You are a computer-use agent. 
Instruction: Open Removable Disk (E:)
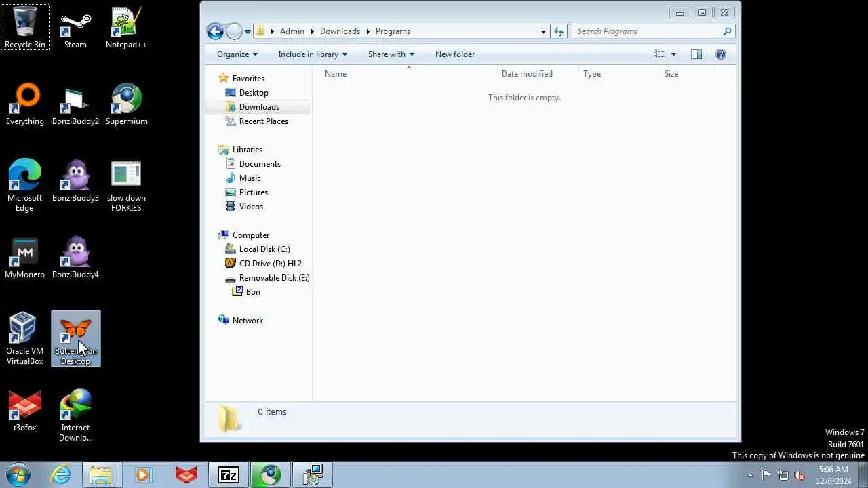(x=274, y=278)
